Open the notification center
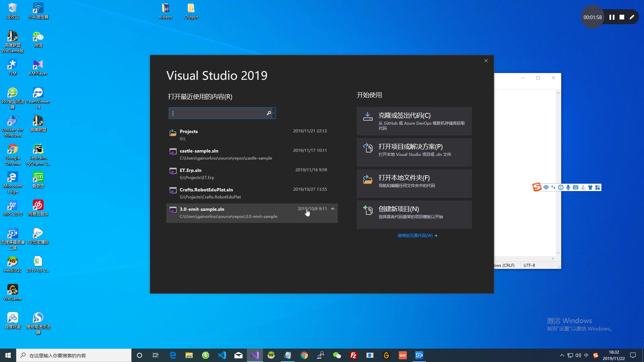 point(633,355)
